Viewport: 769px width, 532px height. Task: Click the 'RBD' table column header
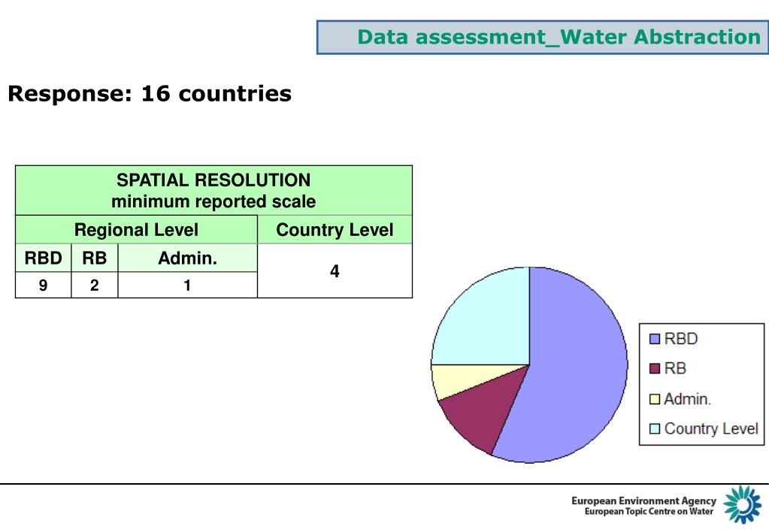[43, 258]
